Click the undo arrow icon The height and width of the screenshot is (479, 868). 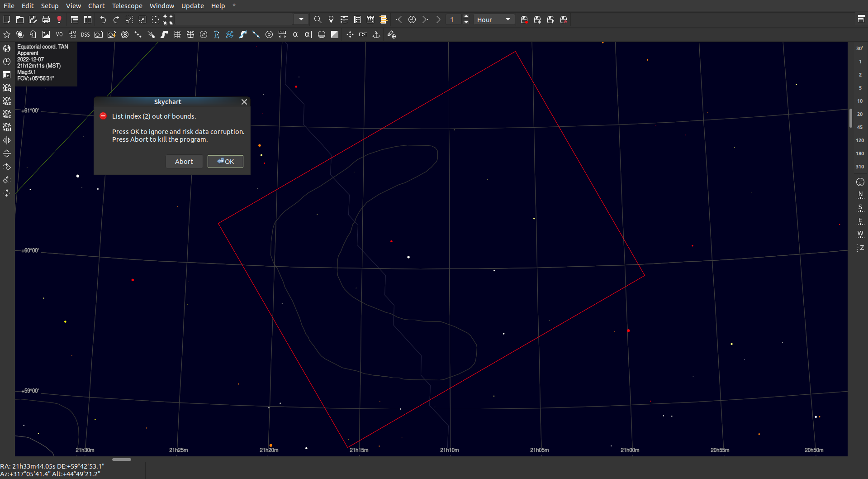pos(103,20)
